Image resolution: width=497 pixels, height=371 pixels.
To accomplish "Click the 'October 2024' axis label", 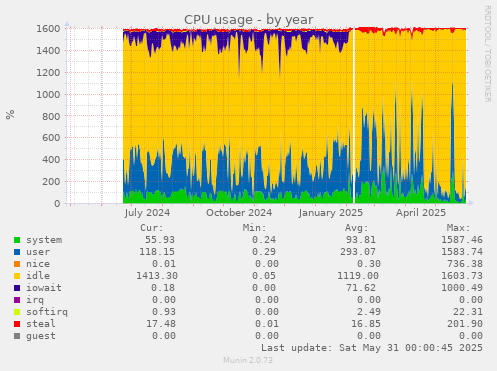I will (239, 213).
